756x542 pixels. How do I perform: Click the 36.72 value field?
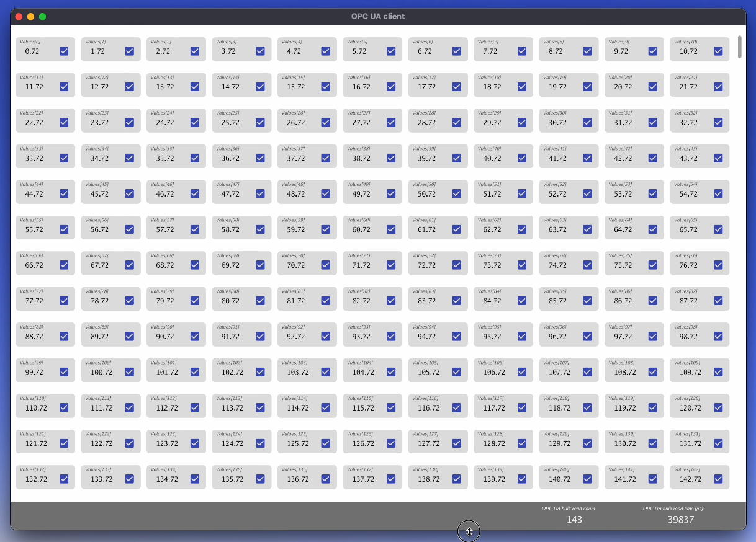pos(230,159)
